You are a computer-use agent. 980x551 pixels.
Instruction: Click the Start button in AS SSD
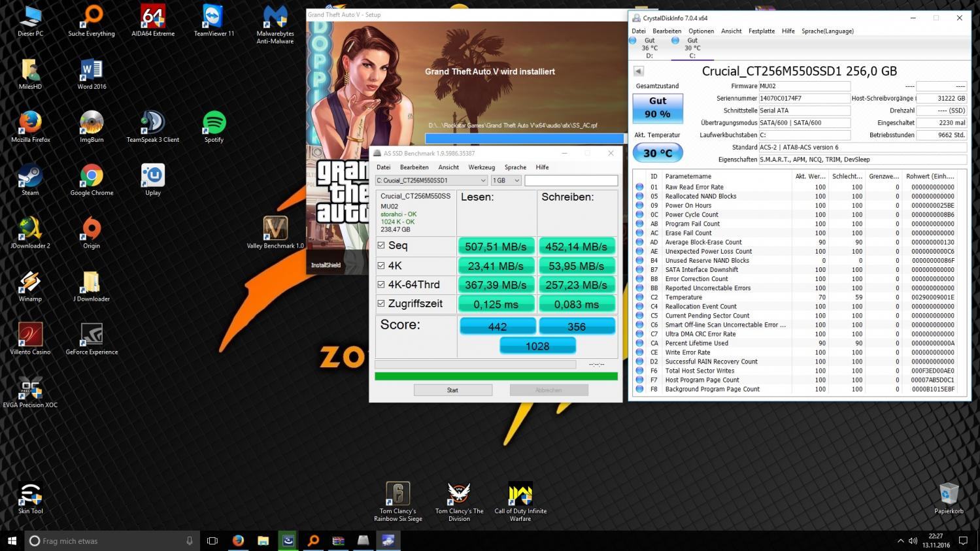tap(452, 390)
